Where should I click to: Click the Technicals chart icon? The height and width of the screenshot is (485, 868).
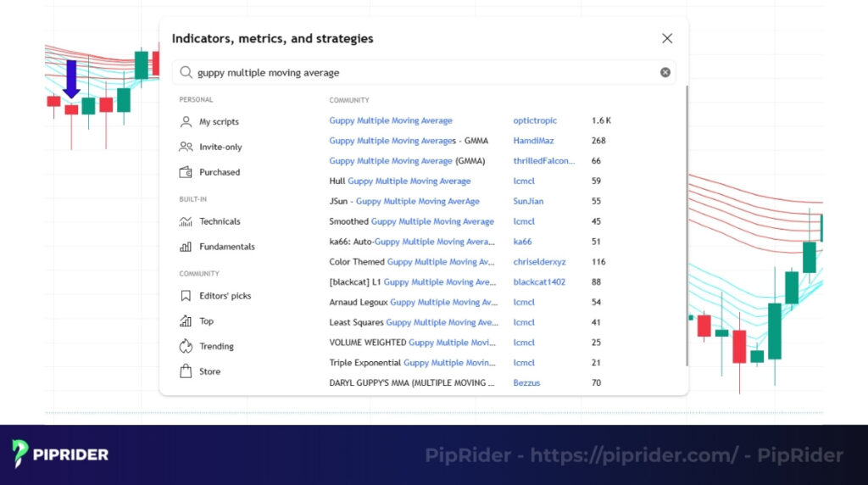click(x=186, y=221)
